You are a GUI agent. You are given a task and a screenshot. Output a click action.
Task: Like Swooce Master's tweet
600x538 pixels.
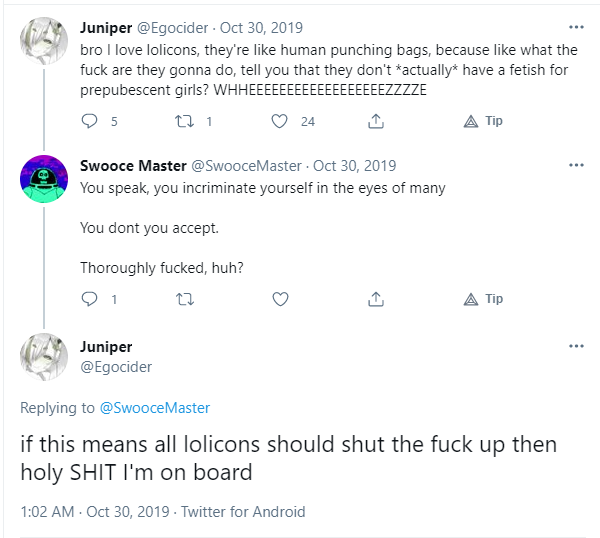280,299
